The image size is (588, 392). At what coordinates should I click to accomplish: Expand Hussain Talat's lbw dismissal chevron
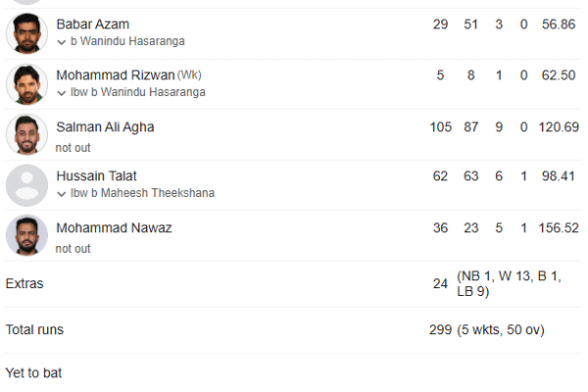click(62, 194)
